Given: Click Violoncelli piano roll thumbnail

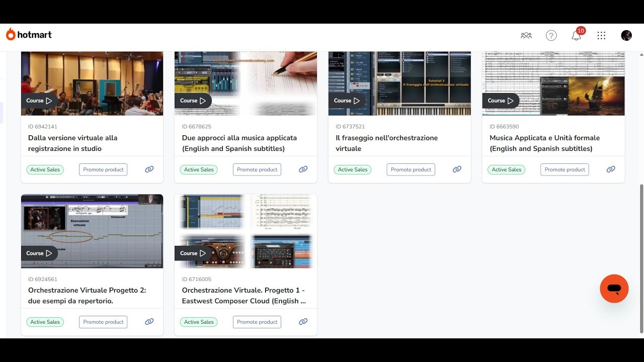Looking at the screenshot, I should point(92,231).
